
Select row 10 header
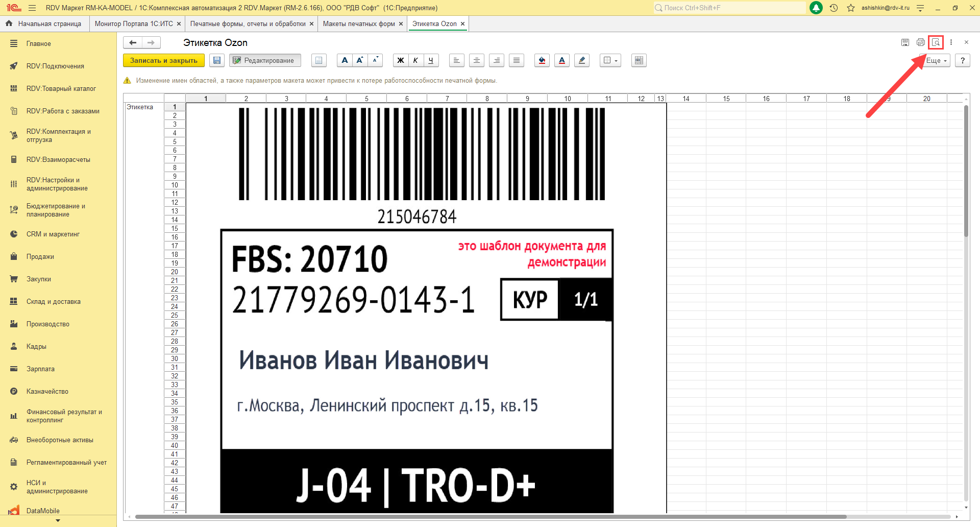[175, 185]
